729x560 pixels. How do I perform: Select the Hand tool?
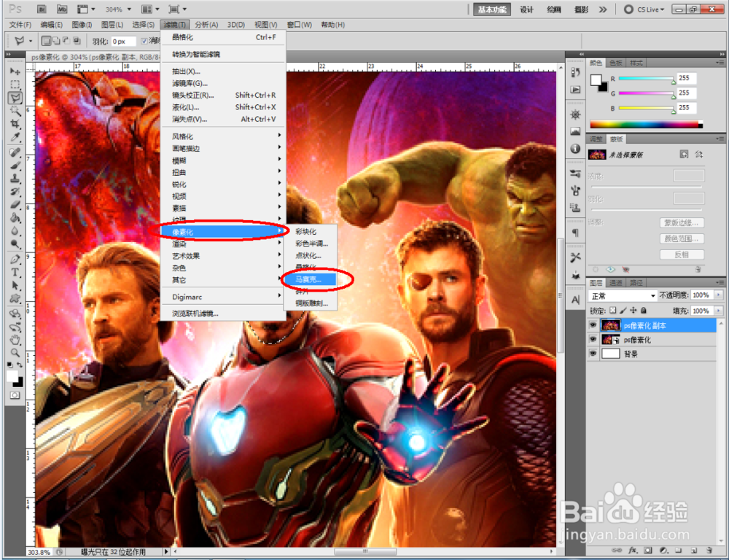pos(15,340)
